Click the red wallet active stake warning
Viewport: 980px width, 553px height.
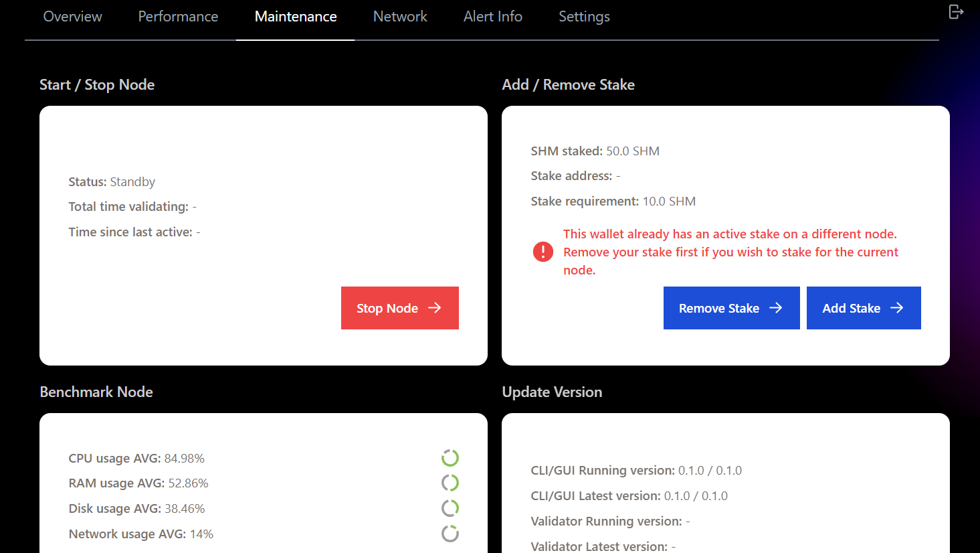coord(730,252)
